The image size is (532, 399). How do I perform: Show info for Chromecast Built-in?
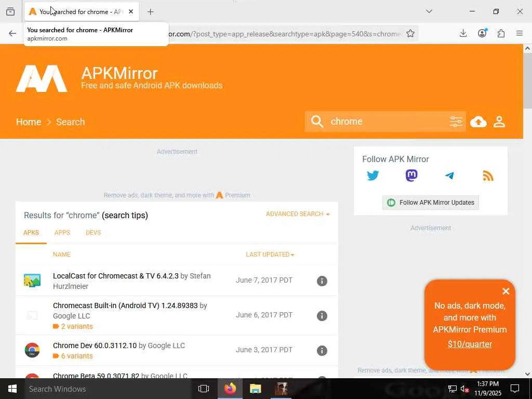[x=322, y=316]
